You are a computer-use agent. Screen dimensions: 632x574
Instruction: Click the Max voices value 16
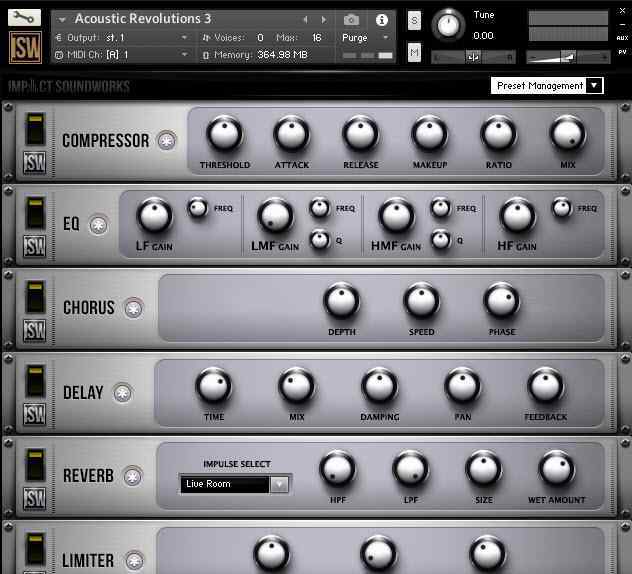coord(317,37)
